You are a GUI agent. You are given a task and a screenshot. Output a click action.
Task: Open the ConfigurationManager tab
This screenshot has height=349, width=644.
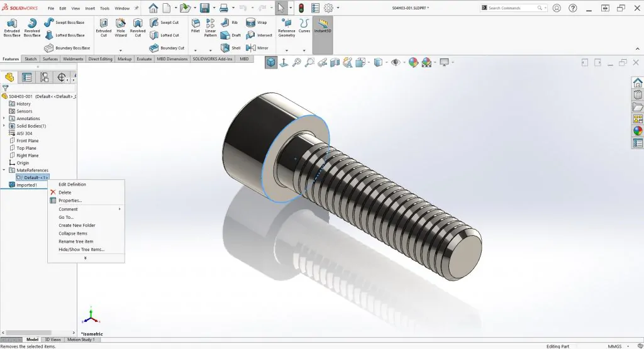pyautogui.click(x=44, y=77)
